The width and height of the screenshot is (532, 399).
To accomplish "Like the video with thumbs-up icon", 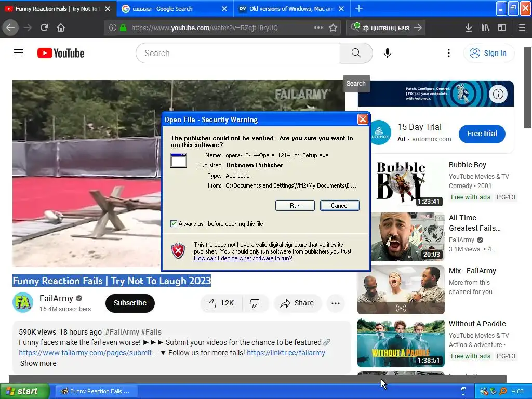I will click(x=211, y=303).
